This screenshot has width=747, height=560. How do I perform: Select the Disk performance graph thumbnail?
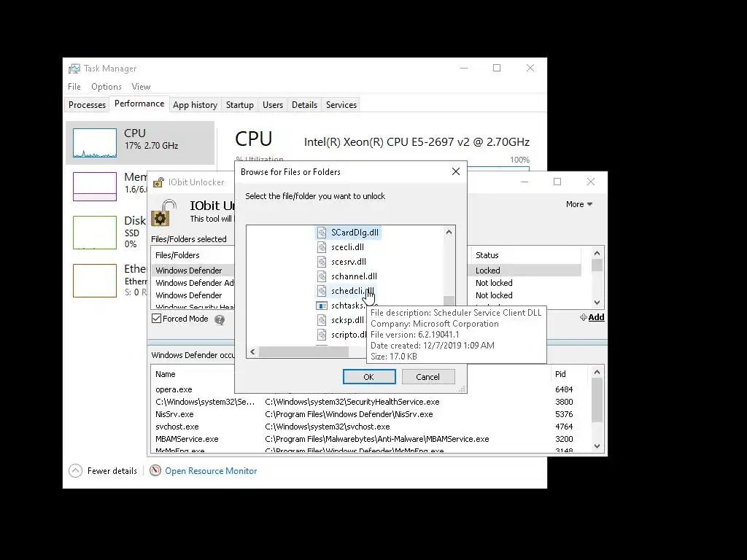tap(95, 233)
